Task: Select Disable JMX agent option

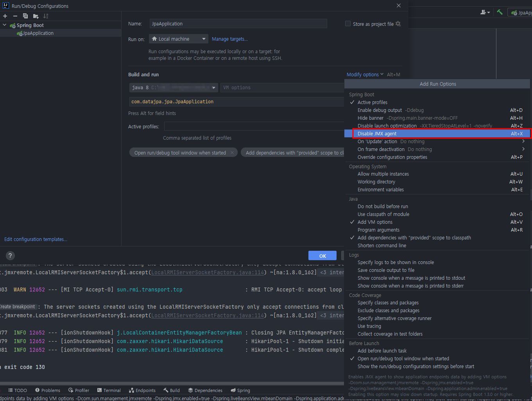Action: point(437,134)
